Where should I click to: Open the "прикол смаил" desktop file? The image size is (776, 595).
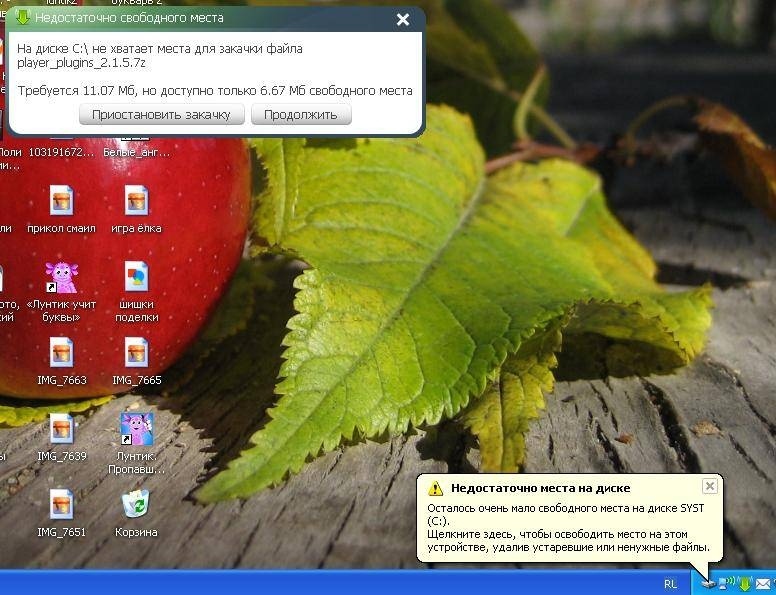coord(61,201)
